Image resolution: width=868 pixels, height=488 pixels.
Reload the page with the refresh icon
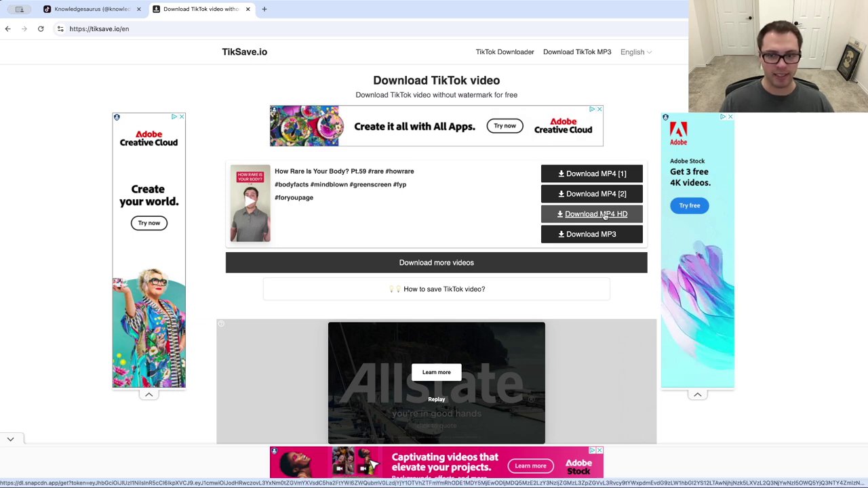[x=41, y=29]
